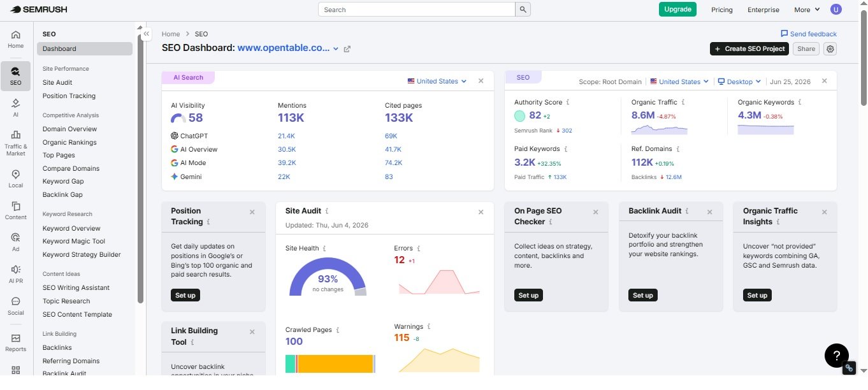Screen dimensions: 868x390
Task: Close the Backlink Audit card
Action: (710, 212)
